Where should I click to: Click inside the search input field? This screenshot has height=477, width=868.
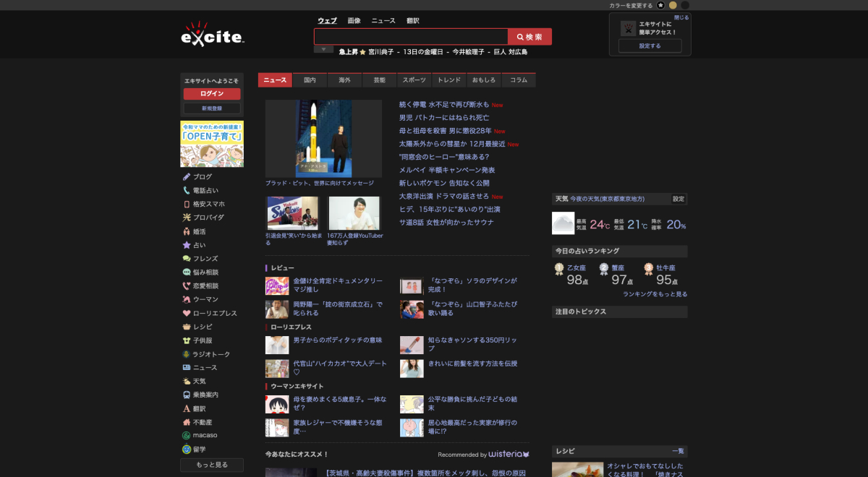pos(411,37)
